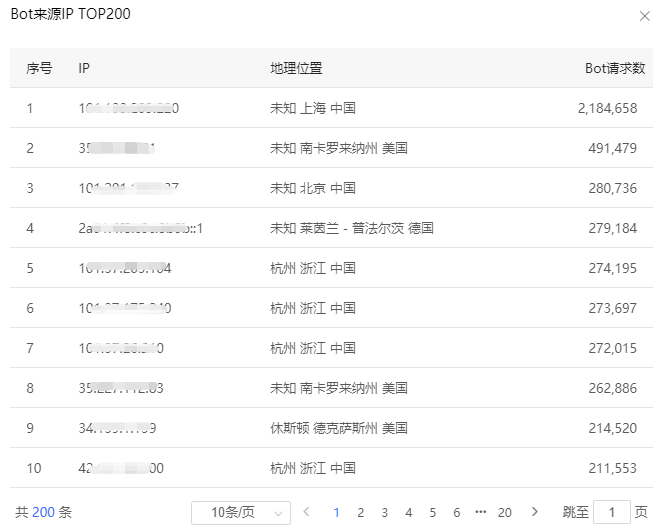
Task: Click request count 279,184
Action: point(612,228)
